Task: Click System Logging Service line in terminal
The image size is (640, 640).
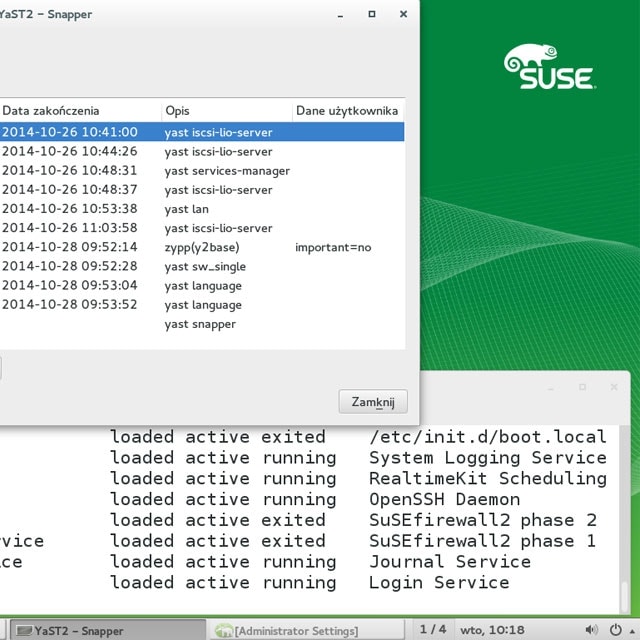Action: point(488,458)
